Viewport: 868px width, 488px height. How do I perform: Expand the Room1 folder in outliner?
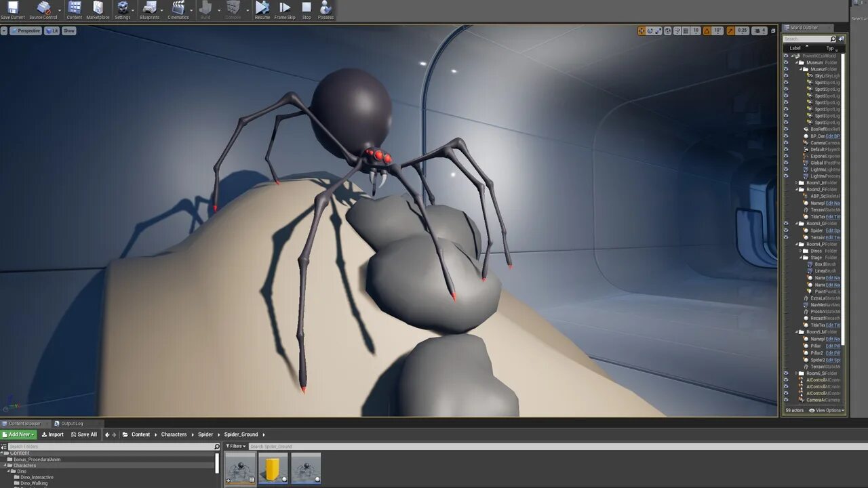(x=797, y=183)
